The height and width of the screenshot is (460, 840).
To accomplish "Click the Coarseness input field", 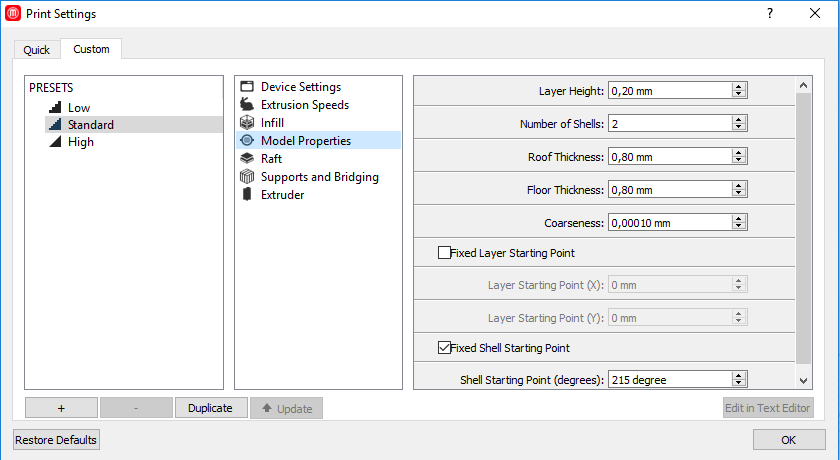I will [x=668, y=223].
